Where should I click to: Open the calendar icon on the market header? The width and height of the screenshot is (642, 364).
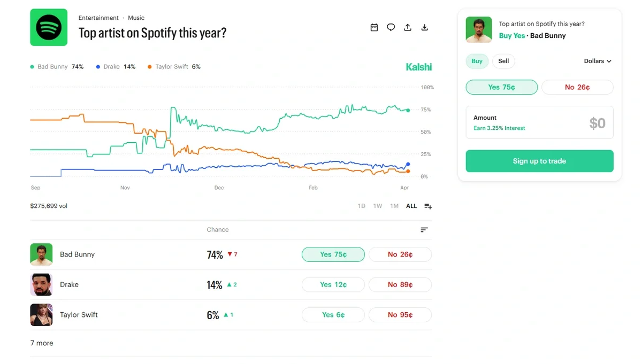[374, 27]
